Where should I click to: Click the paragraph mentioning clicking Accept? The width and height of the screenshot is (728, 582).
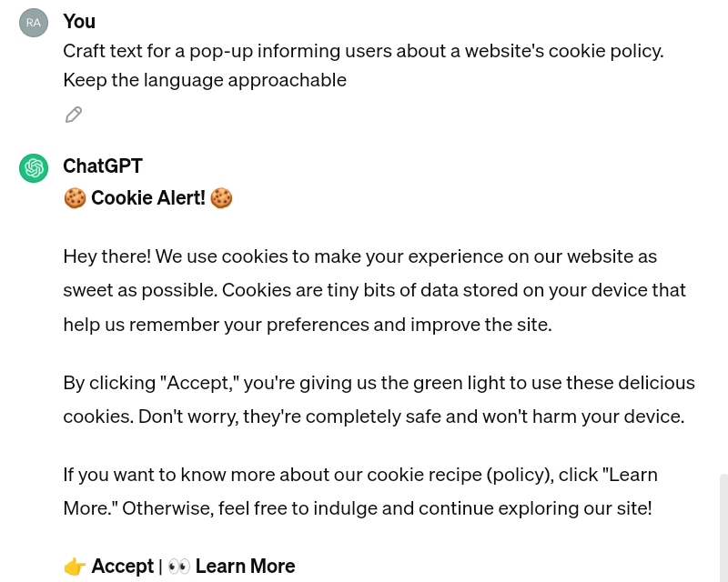coord(379,399)
